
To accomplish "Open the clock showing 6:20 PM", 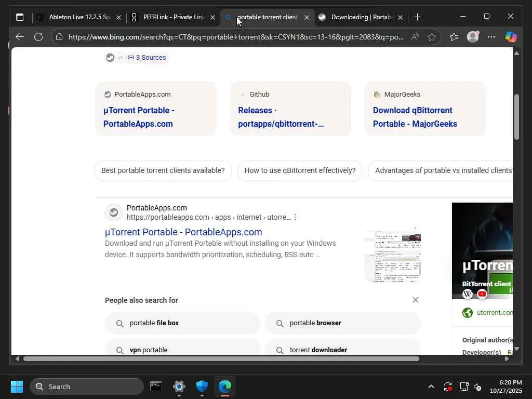I will [506, 387].
